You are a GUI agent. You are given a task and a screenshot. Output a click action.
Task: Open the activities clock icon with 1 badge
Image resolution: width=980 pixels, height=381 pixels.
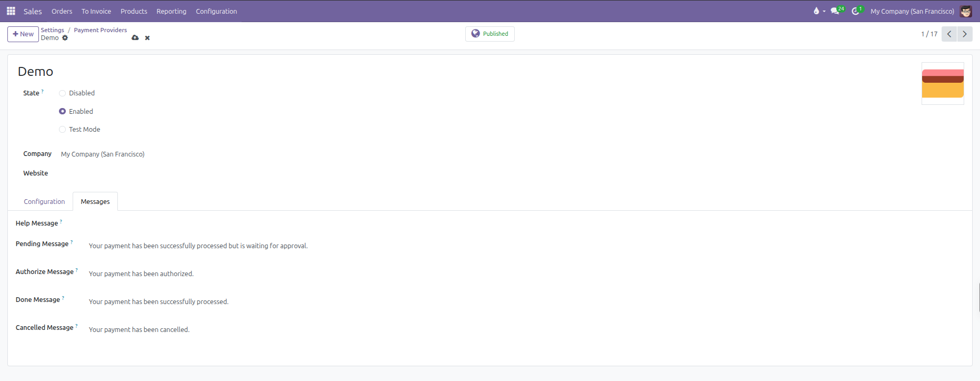pyautogui.click(x=857, y=11)
